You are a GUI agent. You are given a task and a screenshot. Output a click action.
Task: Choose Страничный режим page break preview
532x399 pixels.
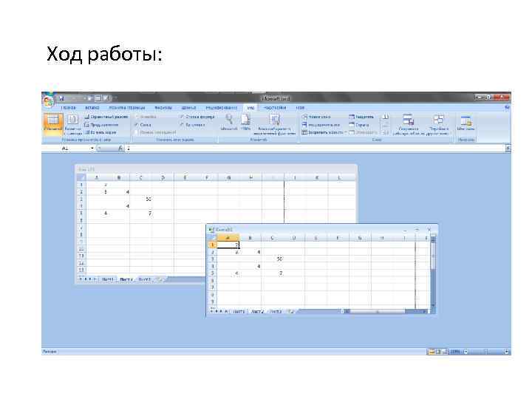coord(106,117)
